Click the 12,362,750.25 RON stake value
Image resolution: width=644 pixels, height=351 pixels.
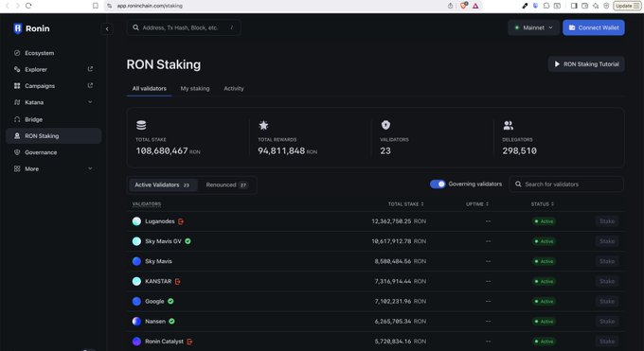point(399,221)
